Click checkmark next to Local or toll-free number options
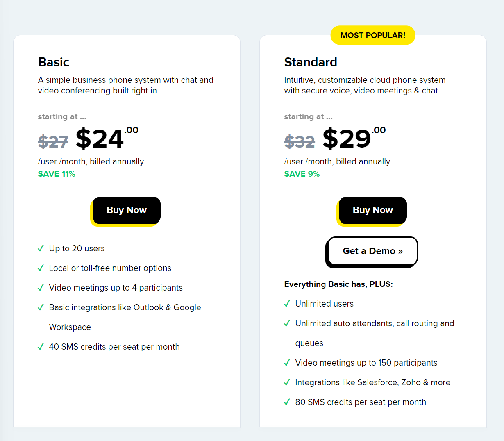 pos(41,268)
